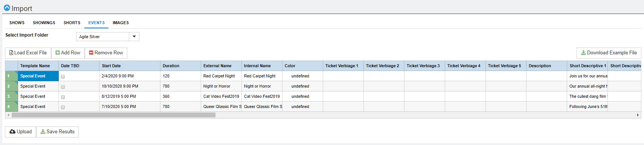
Task: Click the Ticket Verbiage 5 column header
Action: tap(506, 66)
